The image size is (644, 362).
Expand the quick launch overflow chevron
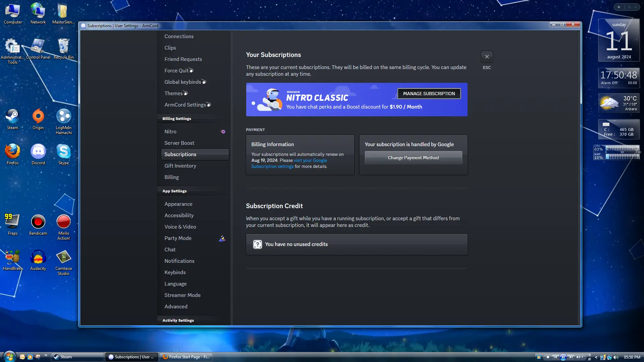click(x=46, y=355)
